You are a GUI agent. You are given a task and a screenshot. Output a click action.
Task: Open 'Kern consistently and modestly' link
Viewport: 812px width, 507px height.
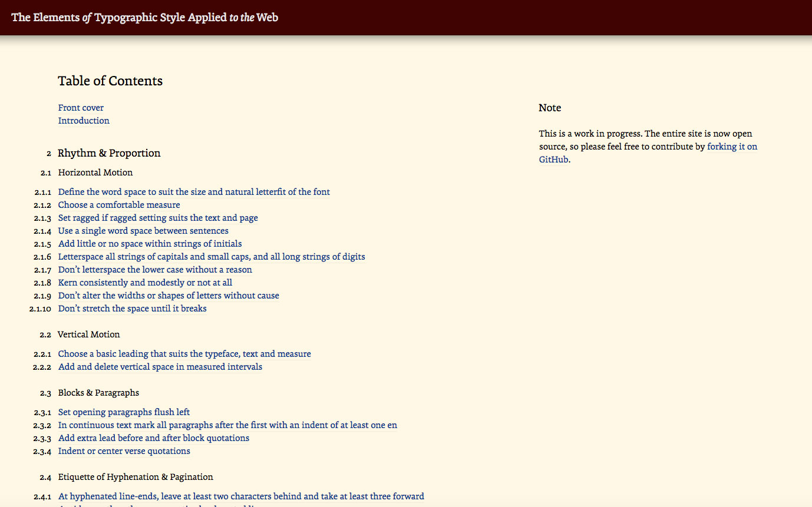145,283
